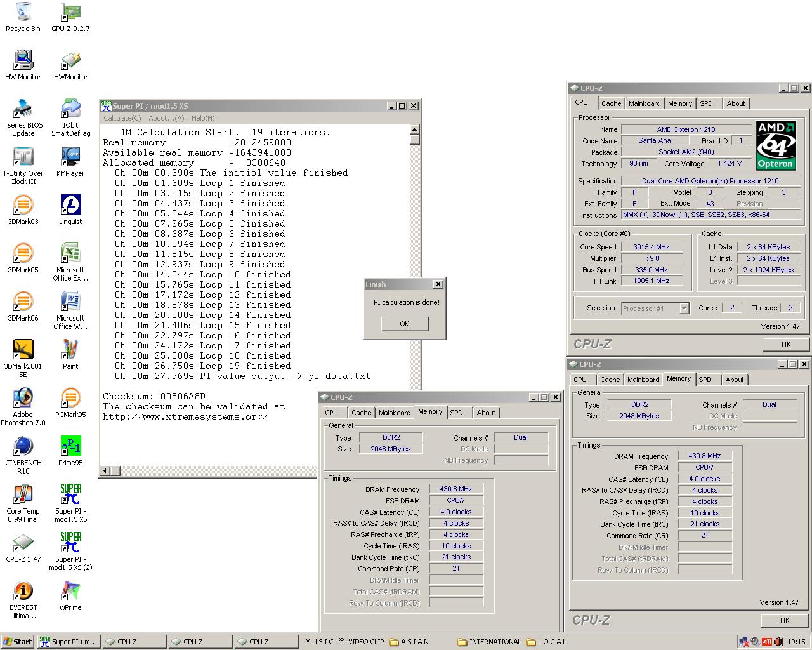
Task: Switch to SPD tab in top CPU-Z window
Action: coord(706,103)
